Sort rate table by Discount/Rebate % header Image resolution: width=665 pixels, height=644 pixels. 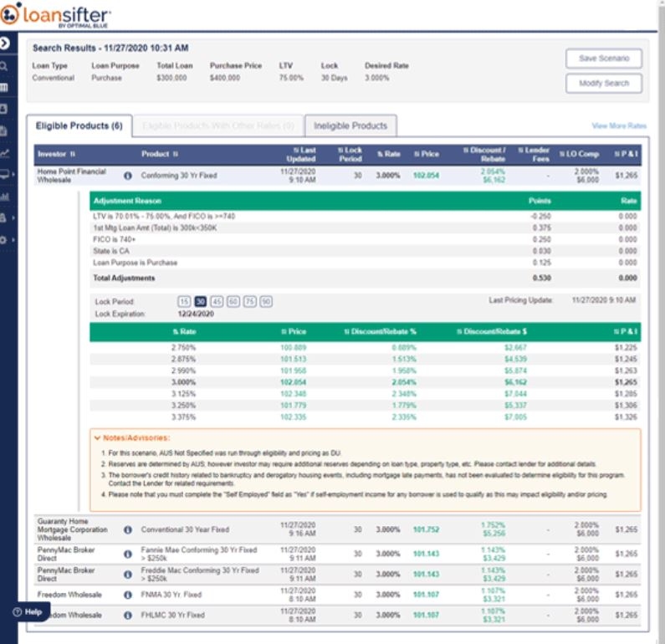click(x=380, y=331)
